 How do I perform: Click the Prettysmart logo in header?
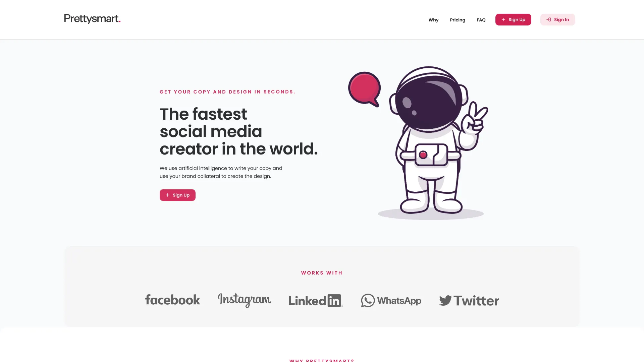tap(92, 19)
